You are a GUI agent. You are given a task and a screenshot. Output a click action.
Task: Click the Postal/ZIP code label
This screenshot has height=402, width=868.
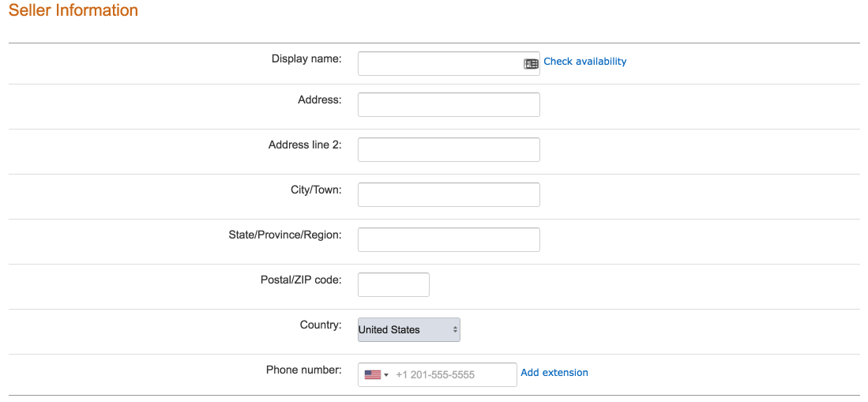point(301,280)
